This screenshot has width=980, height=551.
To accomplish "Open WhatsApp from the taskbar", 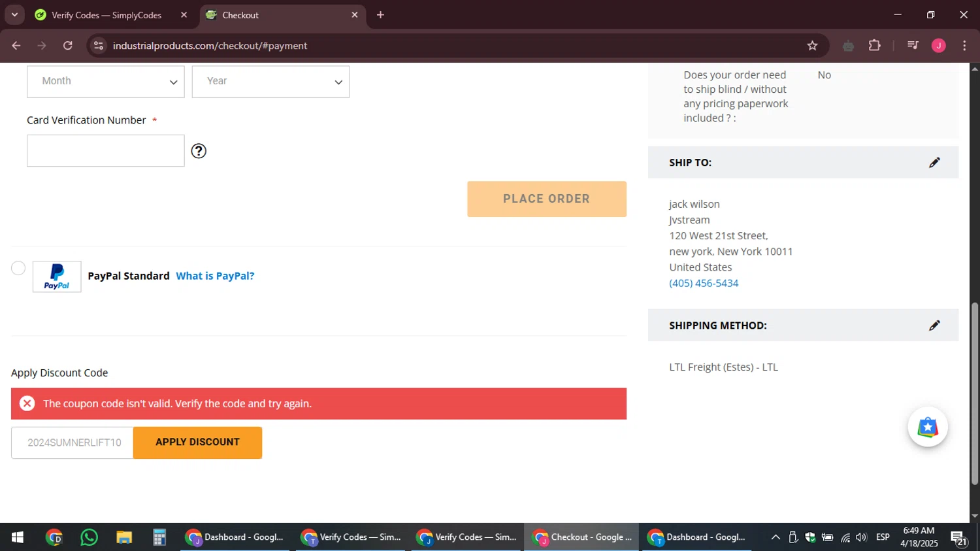I will 89,537.
